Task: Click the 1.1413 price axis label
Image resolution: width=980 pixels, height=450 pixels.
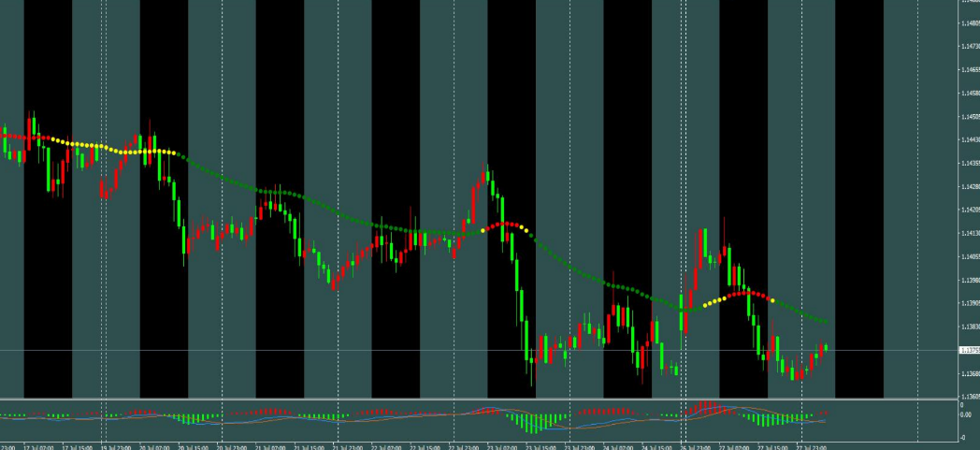Action: coord(971,234)
